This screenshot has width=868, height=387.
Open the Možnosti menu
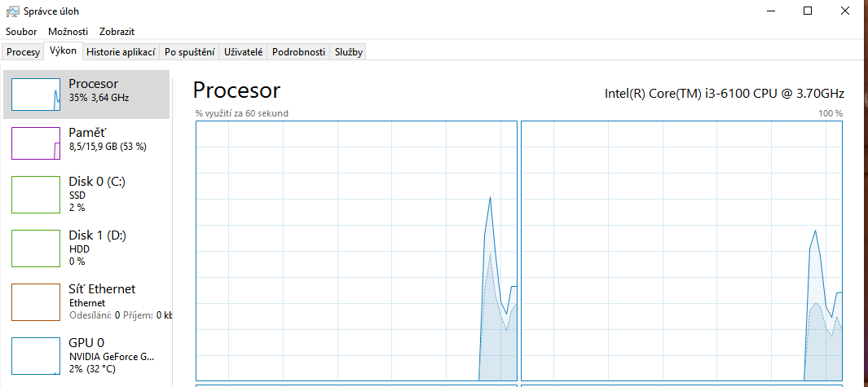point(68,31)
